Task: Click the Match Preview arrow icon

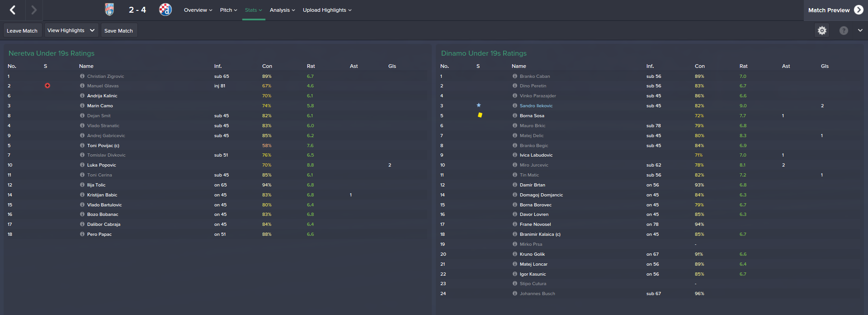Action: (x=859, y=10)
